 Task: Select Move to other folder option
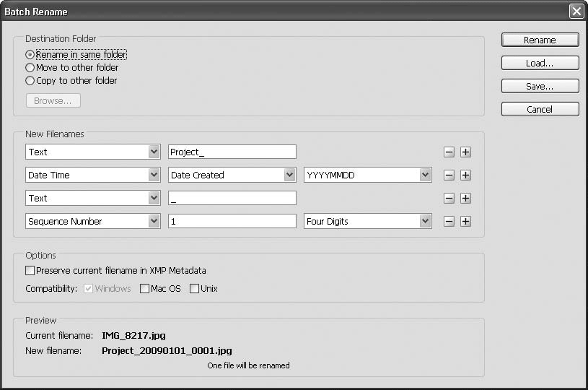[30, 68]
